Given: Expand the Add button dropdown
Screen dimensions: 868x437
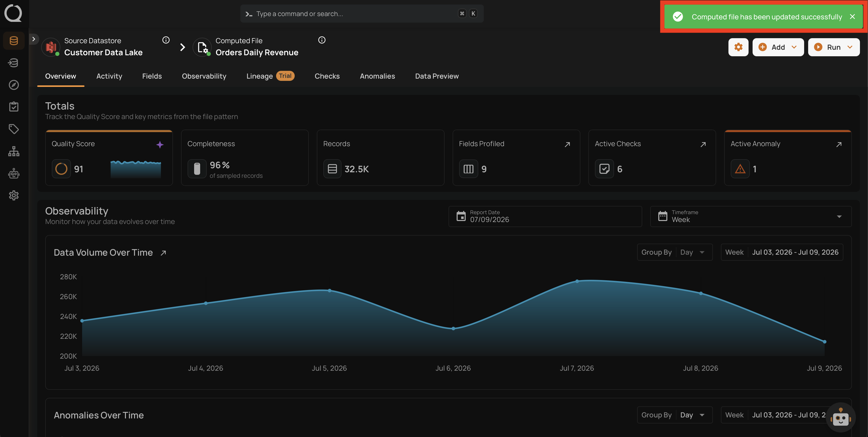Looking at the screenshot, I should point(794,47).
